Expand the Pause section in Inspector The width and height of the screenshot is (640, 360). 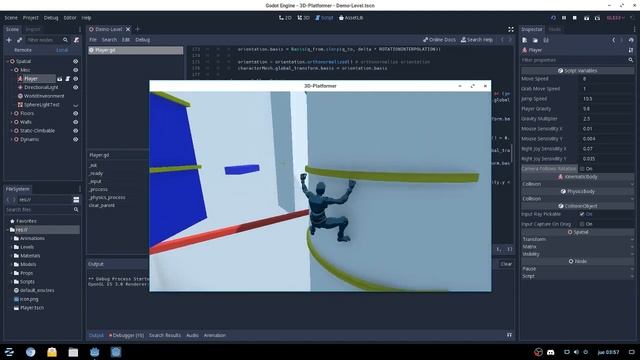(x=577, y=269)
